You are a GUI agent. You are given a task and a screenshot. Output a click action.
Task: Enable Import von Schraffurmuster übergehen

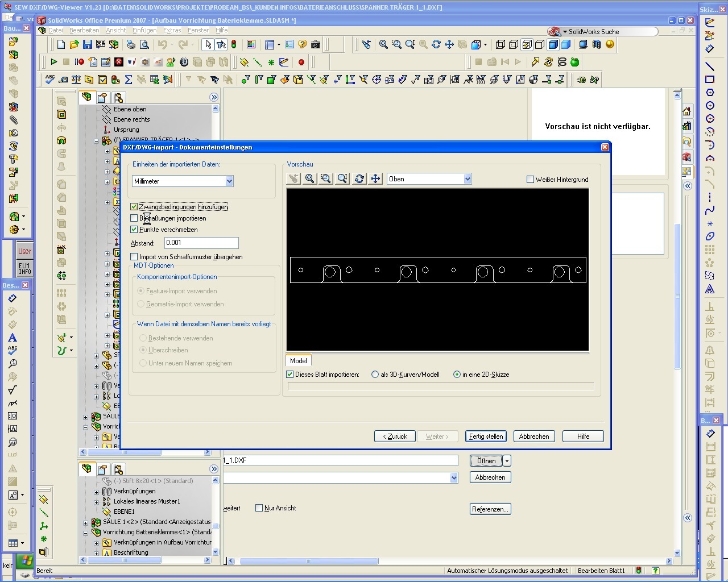(x=134, y=257)
